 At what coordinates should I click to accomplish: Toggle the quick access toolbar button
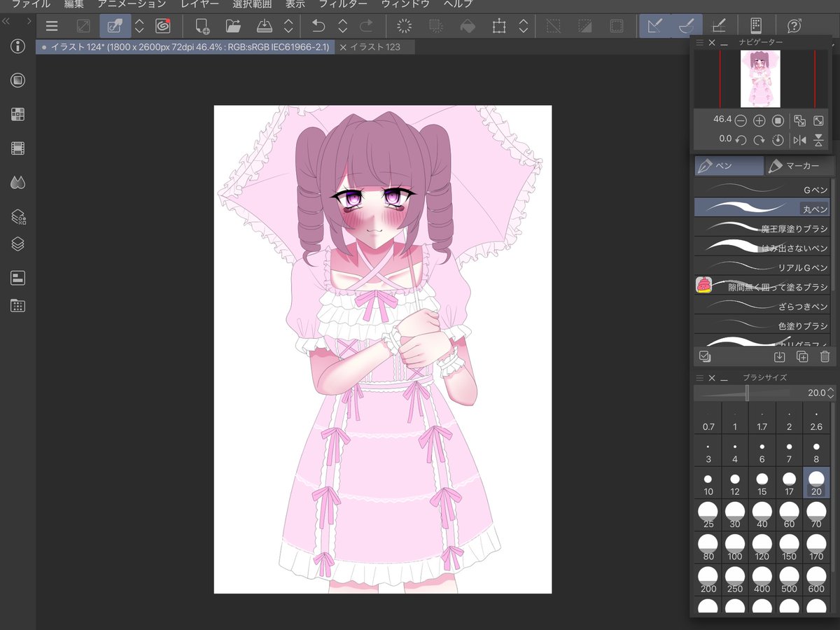point(115,27)
